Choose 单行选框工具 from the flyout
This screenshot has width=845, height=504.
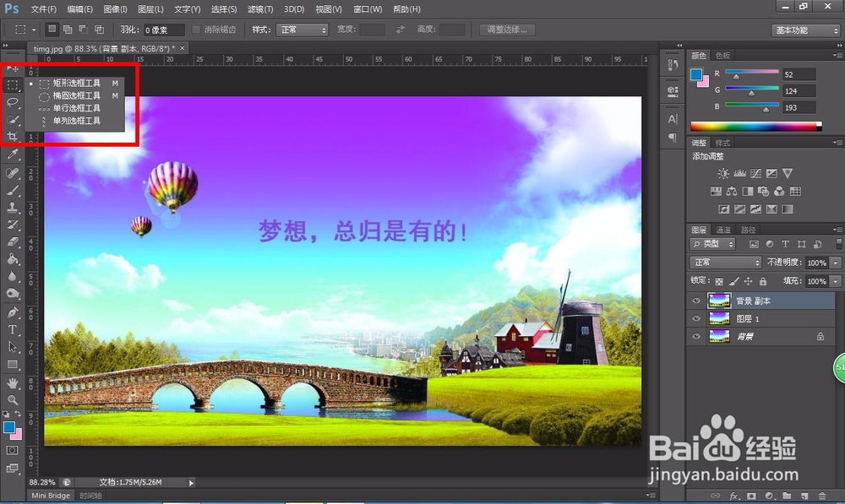[x=75, y=108]
